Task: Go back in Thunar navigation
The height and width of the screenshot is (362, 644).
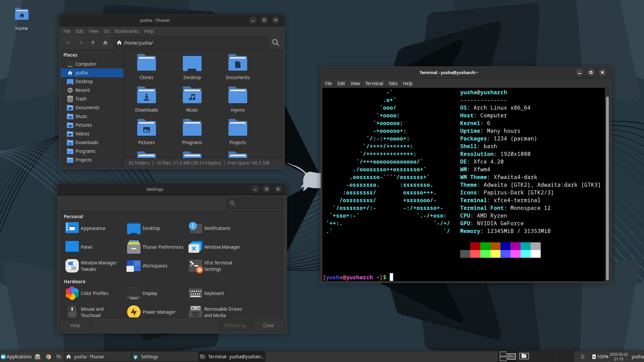Action: click(x=68, y=43)
